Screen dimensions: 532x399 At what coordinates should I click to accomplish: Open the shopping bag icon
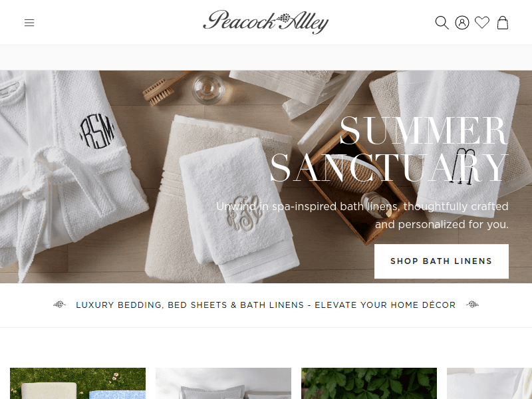[x=503, y=23]
